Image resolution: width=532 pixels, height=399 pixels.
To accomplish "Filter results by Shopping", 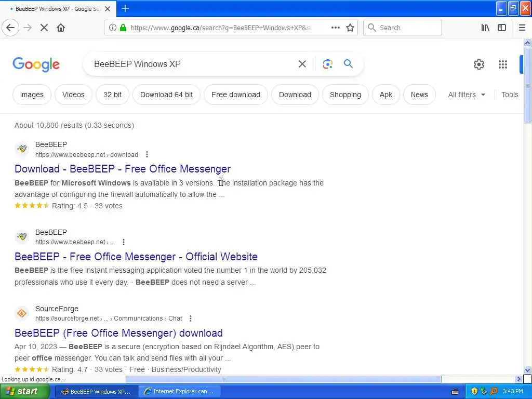I will click(x=345, y=95).
